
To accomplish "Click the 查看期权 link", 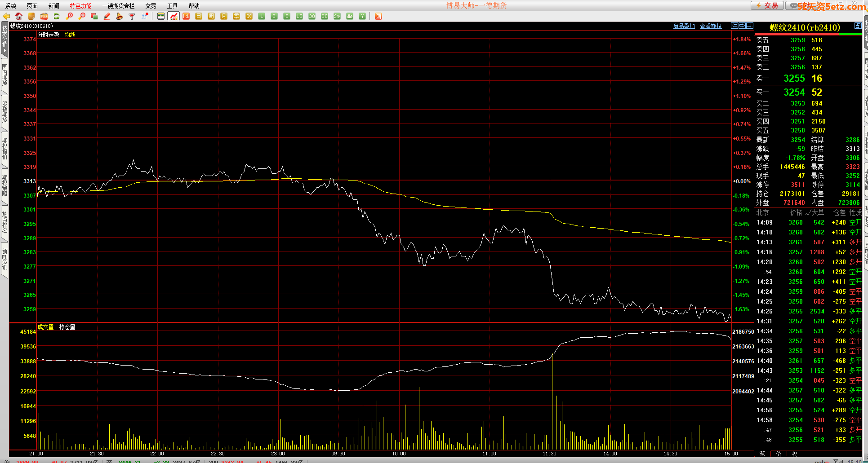I will click(x=711, y=26).
